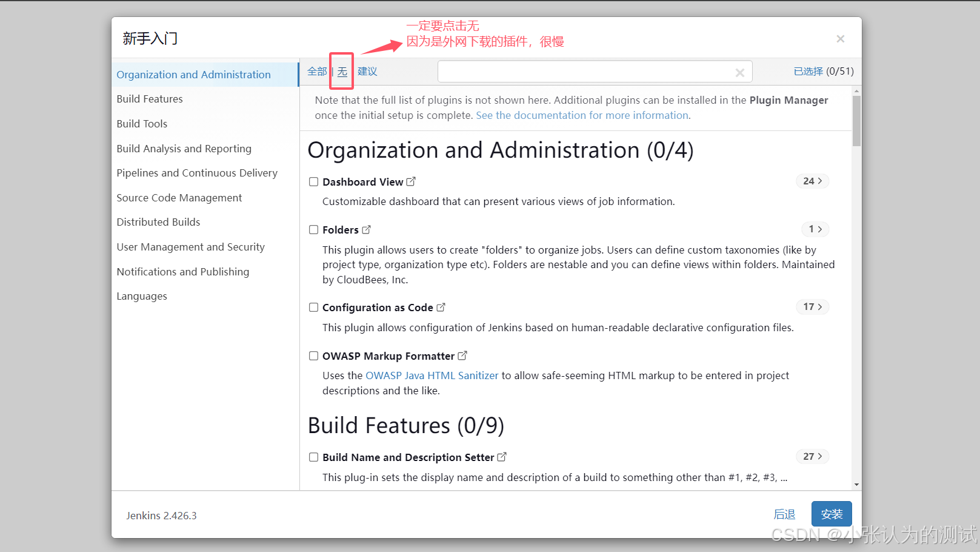Click the plugin list scrollbar thumb

pos(856,121)
